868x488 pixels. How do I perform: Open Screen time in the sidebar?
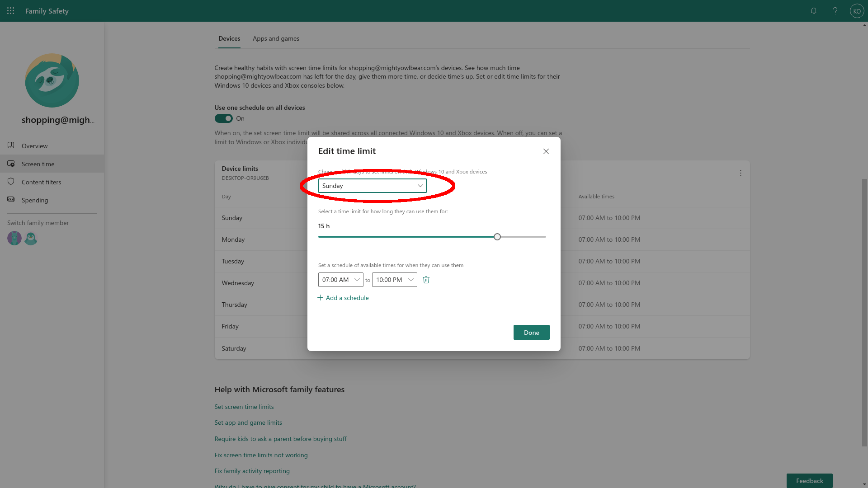point(52,164)
